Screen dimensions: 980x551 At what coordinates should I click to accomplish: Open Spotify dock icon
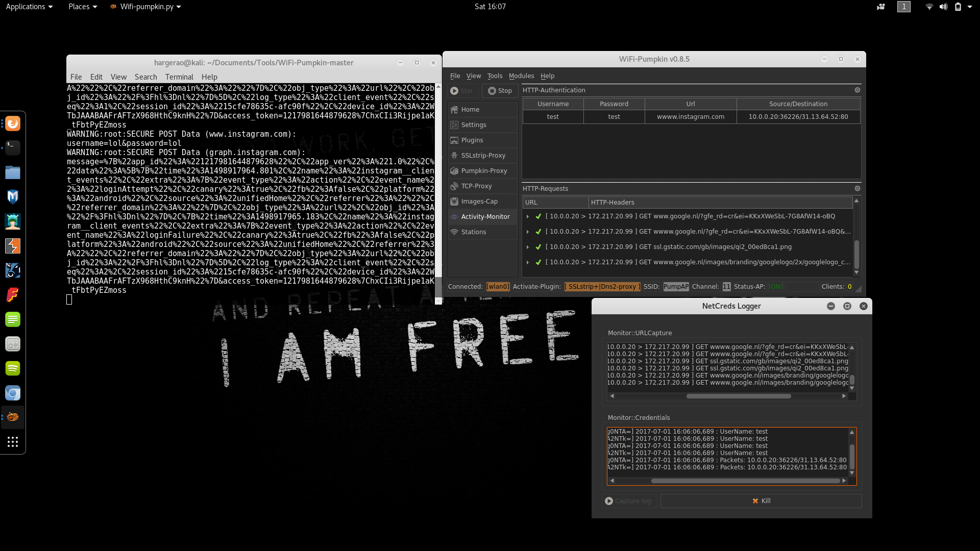click(13, 368)
